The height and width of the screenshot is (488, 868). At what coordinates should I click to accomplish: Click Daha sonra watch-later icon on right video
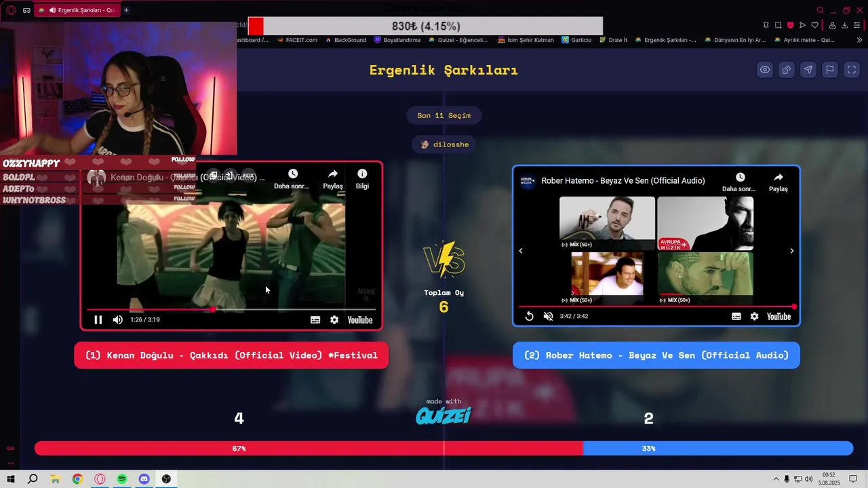pyautogui.click(x=739, y=182)
